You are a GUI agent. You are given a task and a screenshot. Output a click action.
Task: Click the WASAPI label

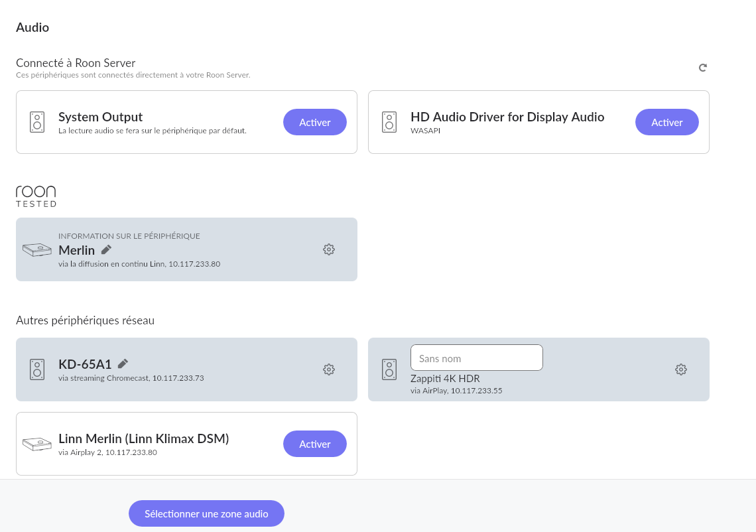tap(425, 131)
